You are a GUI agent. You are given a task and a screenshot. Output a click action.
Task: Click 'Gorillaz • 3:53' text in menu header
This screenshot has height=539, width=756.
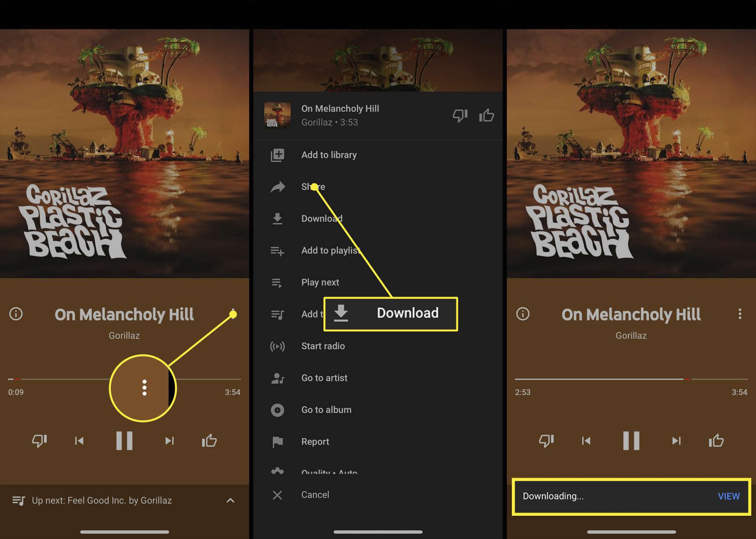point(330,122)
